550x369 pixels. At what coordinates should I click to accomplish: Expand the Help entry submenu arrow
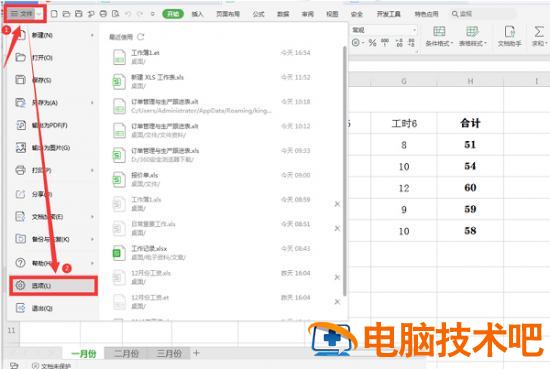(x=92, y=263)
